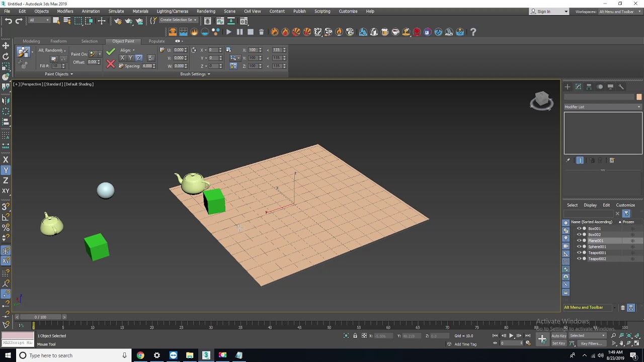The width and height of the screenshot is (644, 362).
Task: Open the scene explorer Display menu
Action: point(590,205)
